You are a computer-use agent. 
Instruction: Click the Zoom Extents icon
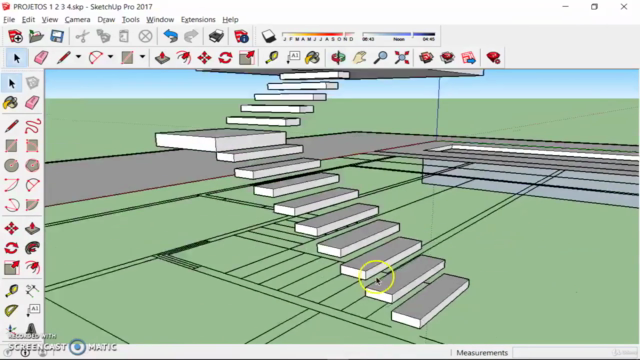(x=402, y=58)
